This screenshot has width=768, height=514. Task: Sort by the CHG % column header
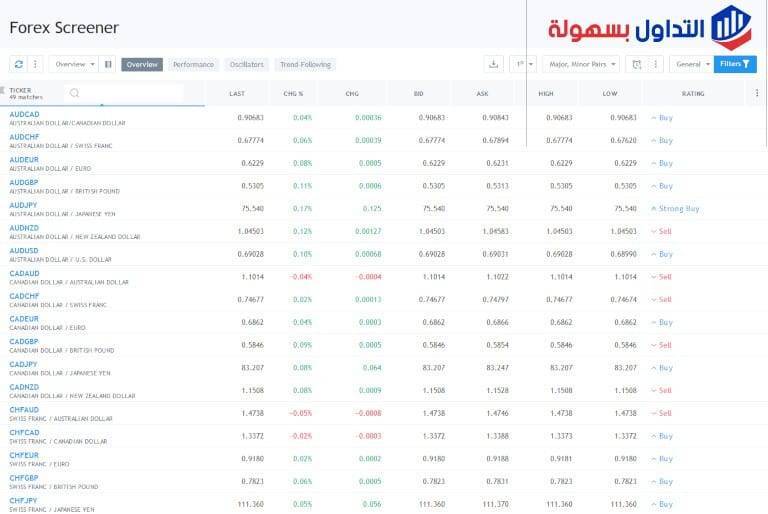(x=293, y=94)
